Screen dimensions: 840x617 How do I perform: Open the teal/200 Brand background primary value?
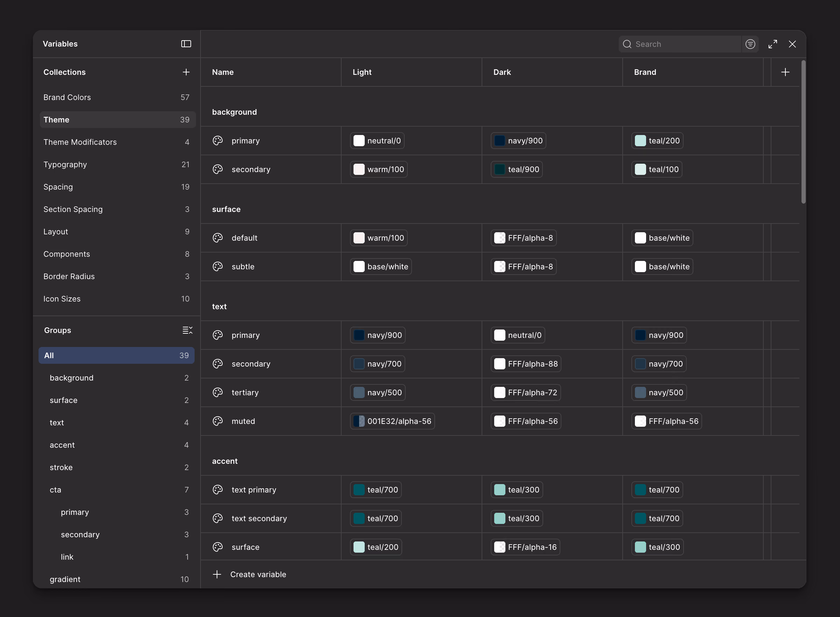click(x=657, y=140)
